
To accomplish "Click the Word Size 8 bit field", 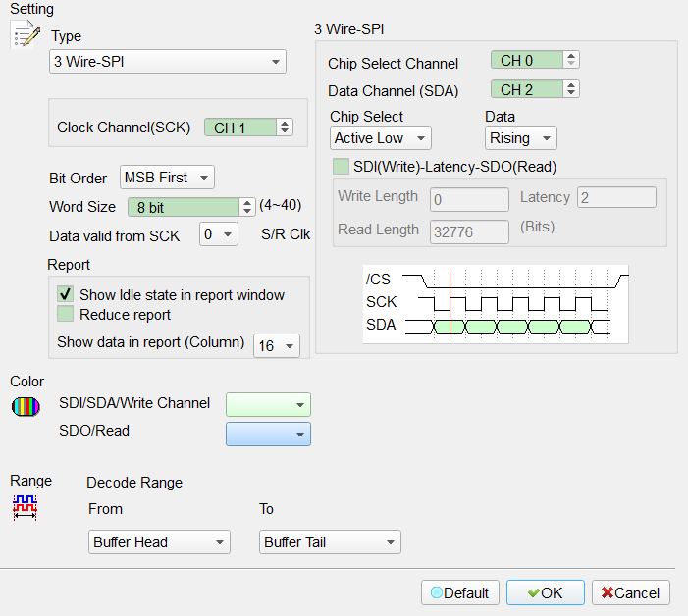I will click(184, 207).
